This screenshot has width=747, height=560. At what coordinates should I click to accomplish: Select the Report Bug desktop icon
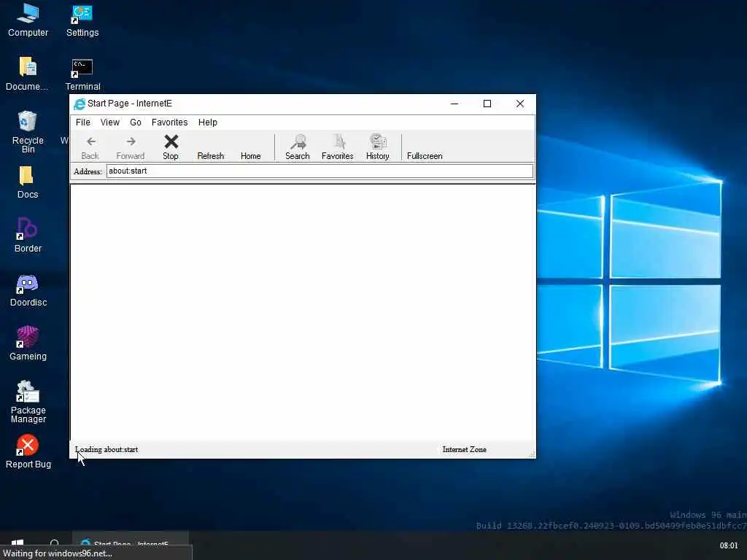click(28, 452)
